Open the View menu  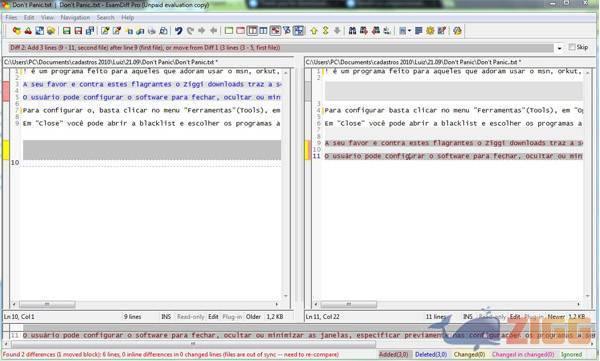pos(47,18)
